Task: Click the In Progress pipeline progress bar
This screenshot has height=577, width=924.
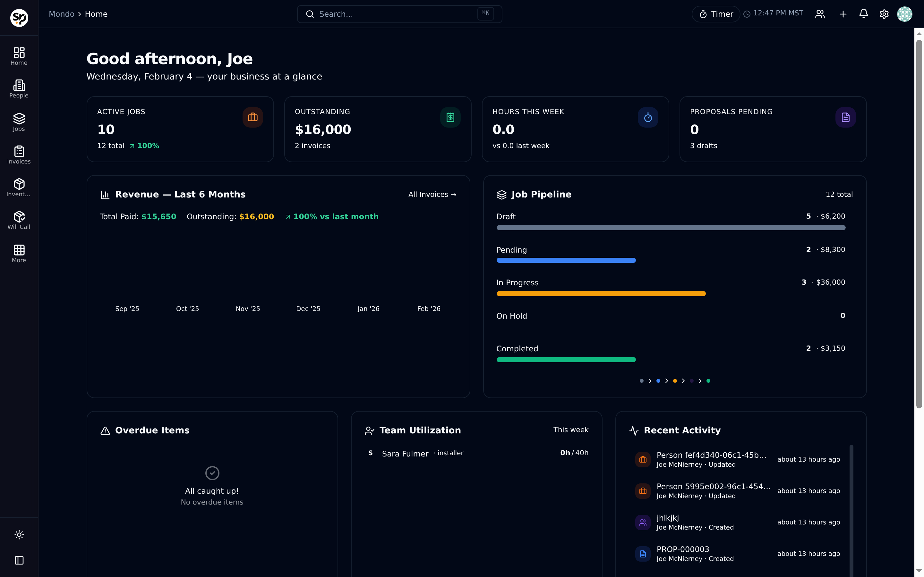Action: 601,293
